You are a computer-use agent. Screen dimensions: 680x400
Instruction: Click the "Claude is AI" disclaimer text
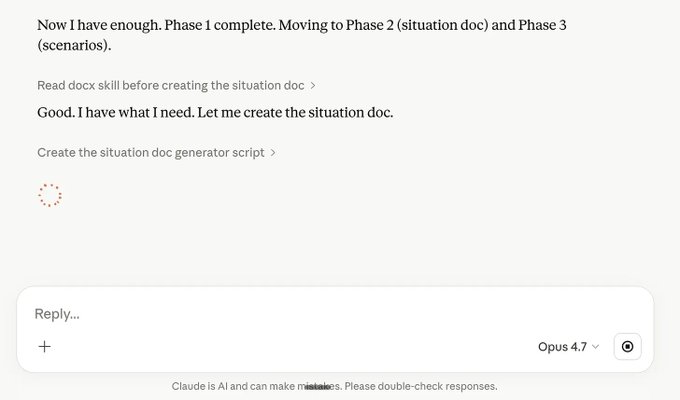pyautogui.click(x=200, y=386)
